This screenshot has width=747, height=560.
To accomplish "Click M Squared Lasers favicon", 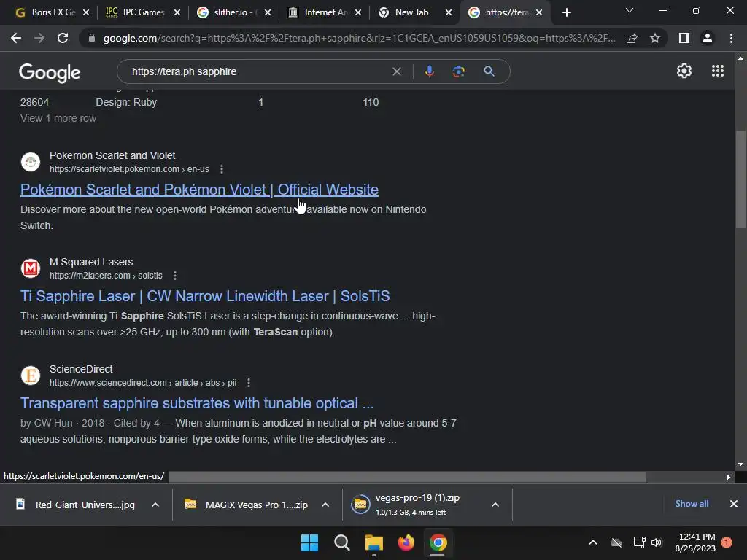I will (31, 268).
